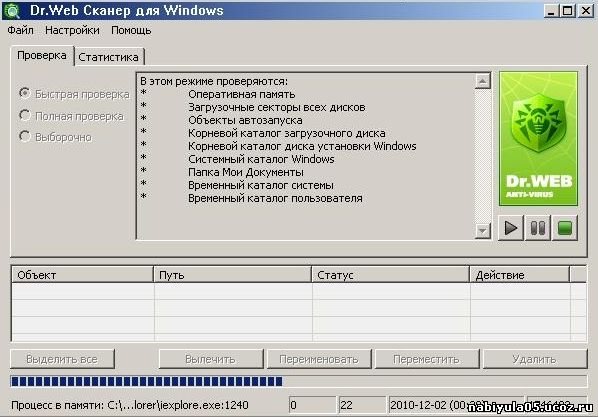The height and width of the screenshot is (417, 598).
Task: Click the Системный каталог Windows line
Action: tap(261, 159)
